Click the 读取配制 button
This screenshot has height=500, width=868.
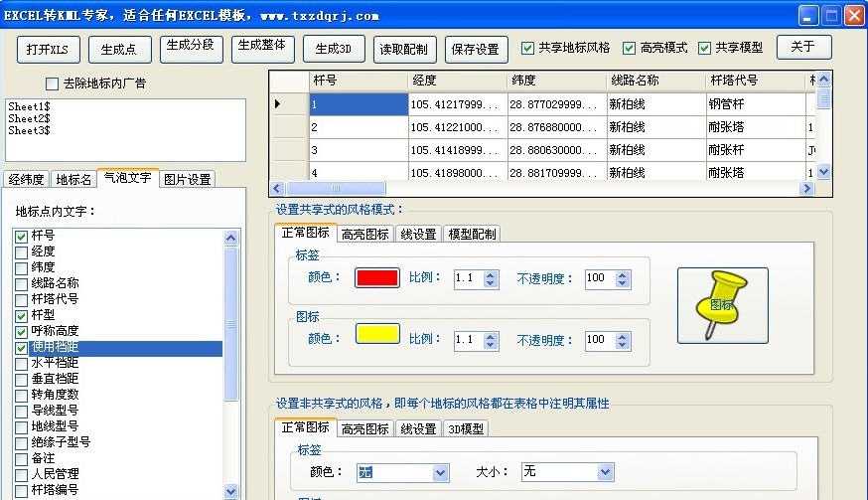(404, 50)
